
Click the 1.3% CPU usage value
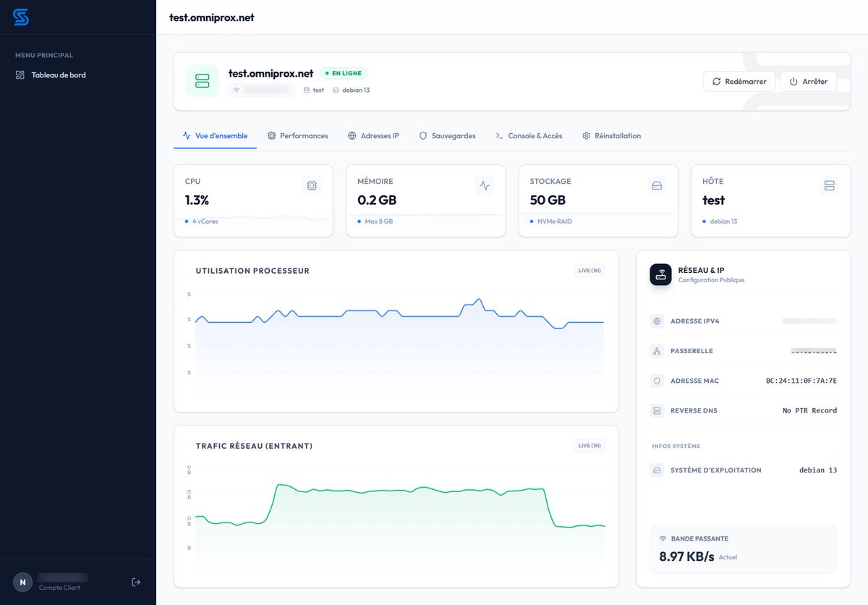[x=197, y=200]
